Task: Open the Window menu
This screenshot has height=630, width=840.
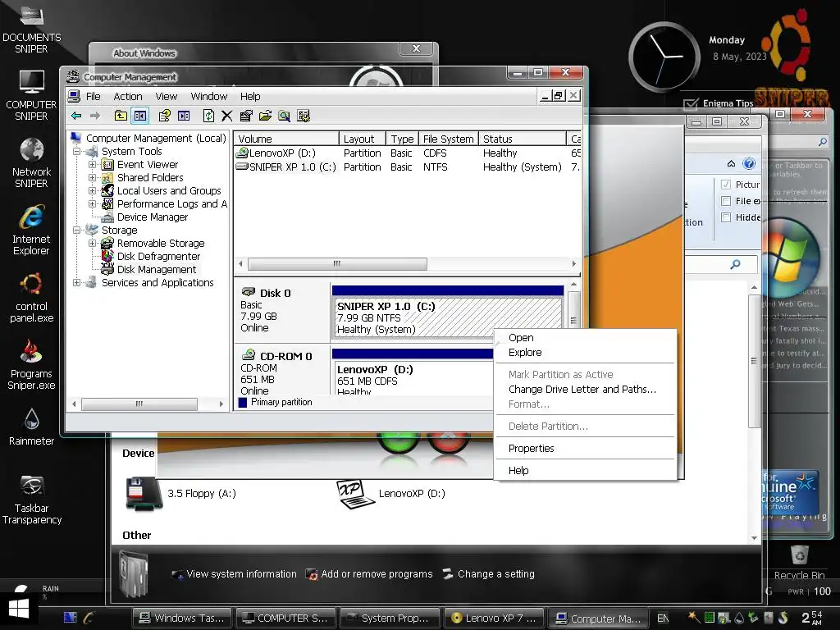Action: 209,97
